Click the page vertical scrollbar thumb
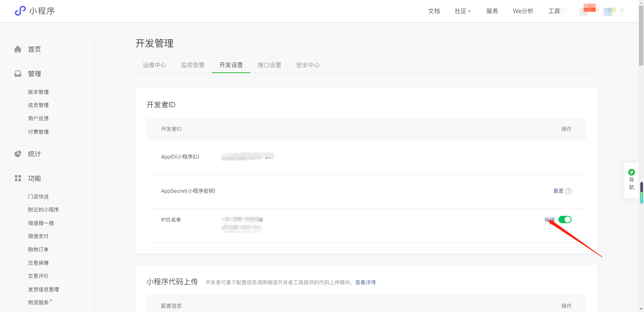This screenshot has width=644, height=312. 641,34
